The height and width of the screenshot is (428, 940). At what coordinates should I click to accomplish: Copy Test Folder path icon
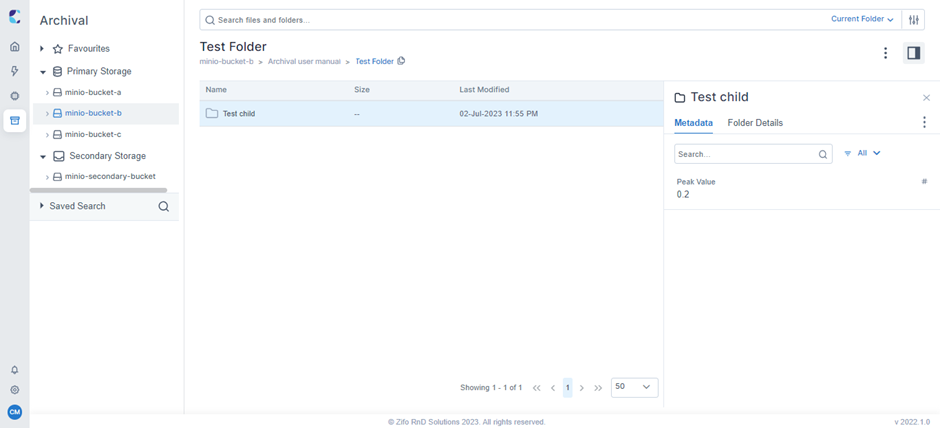coord(401,61)
